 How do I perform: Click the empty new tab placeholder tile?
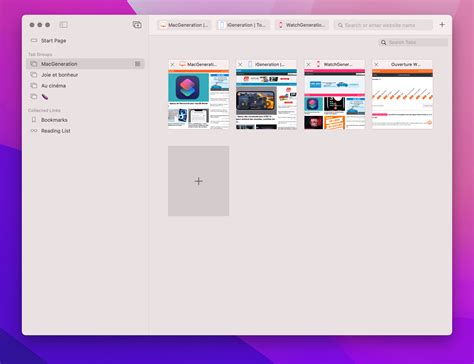(198, 181)
